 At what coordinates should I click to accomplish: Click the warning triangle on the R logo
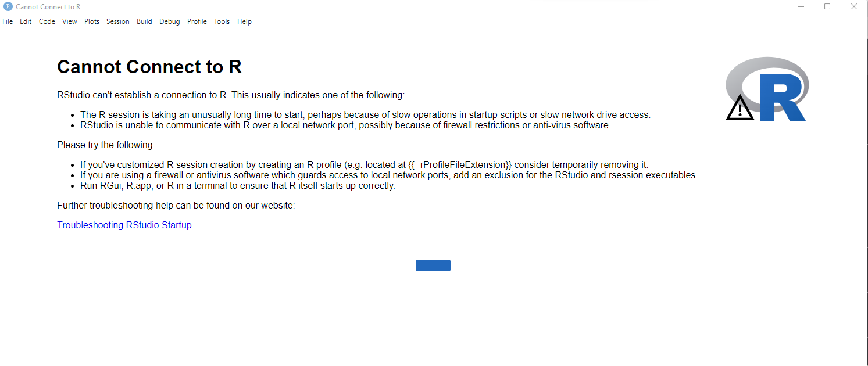740,110
